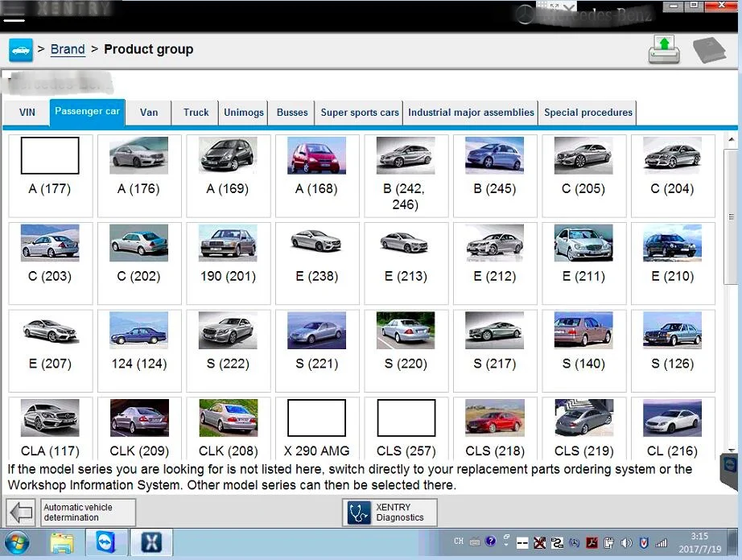Click the scrollbar down arrow
Viewport: 742px width, 560px height.
pyautogui.click(x=731, y=451)
